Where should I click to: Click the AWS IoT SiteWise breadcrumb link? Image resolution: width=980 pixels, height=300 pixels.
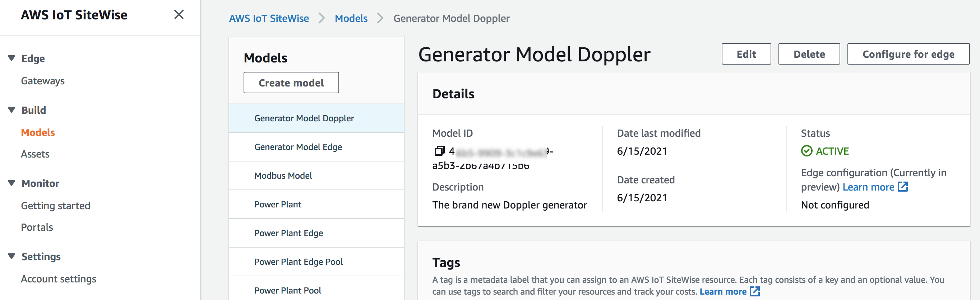(269, 18)
